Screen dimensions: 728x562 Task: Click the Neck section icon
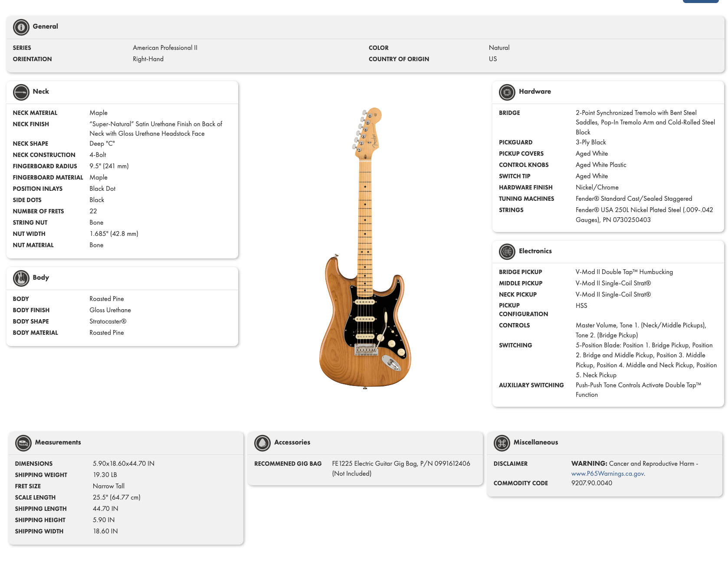[x=21, y=92]
